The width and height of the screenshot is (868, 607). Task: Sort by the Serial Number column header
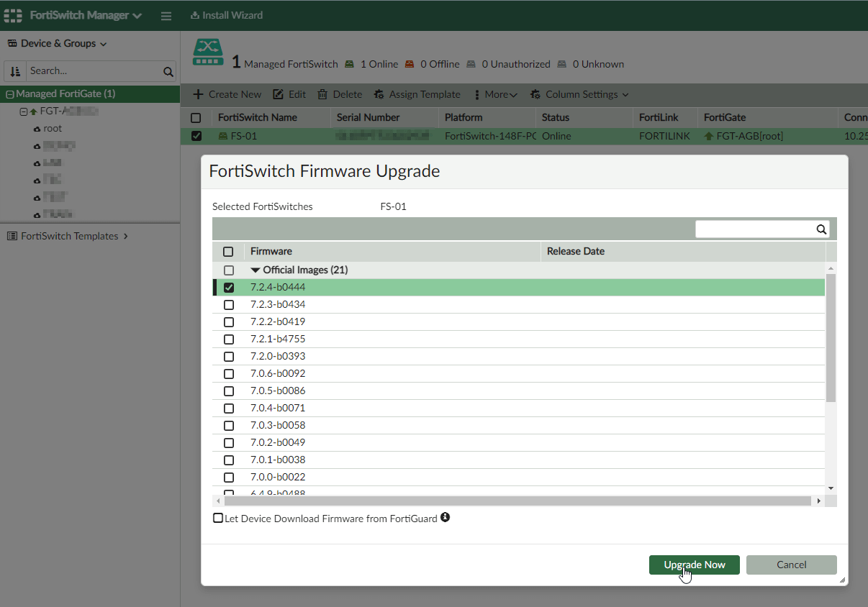pos(368,117)
